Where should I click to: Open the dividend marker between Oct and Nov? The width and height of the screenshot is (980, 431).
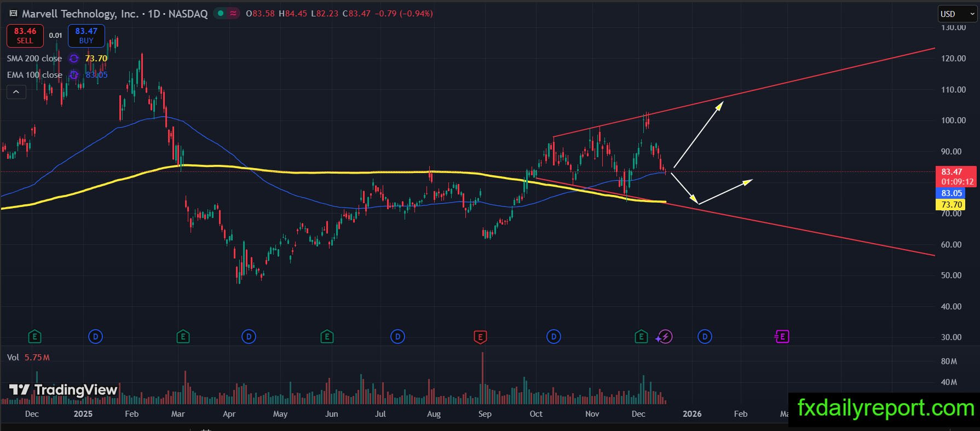[554, 336]
